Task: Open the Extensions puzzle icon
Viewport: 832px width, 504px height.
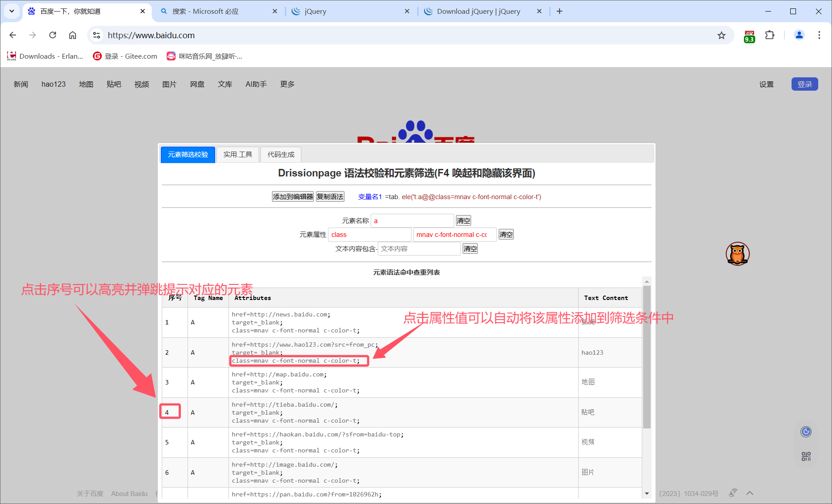Action: [770, 35]
